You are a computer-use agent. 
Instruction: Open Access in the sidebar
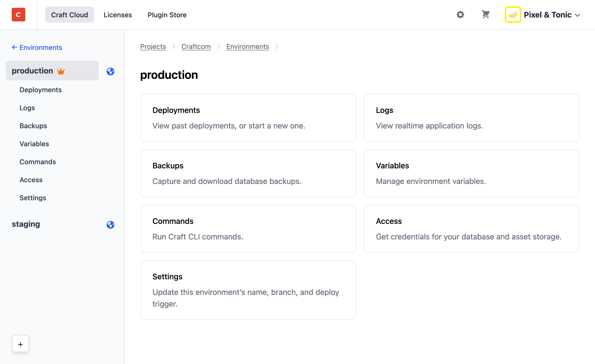[31, 180]
